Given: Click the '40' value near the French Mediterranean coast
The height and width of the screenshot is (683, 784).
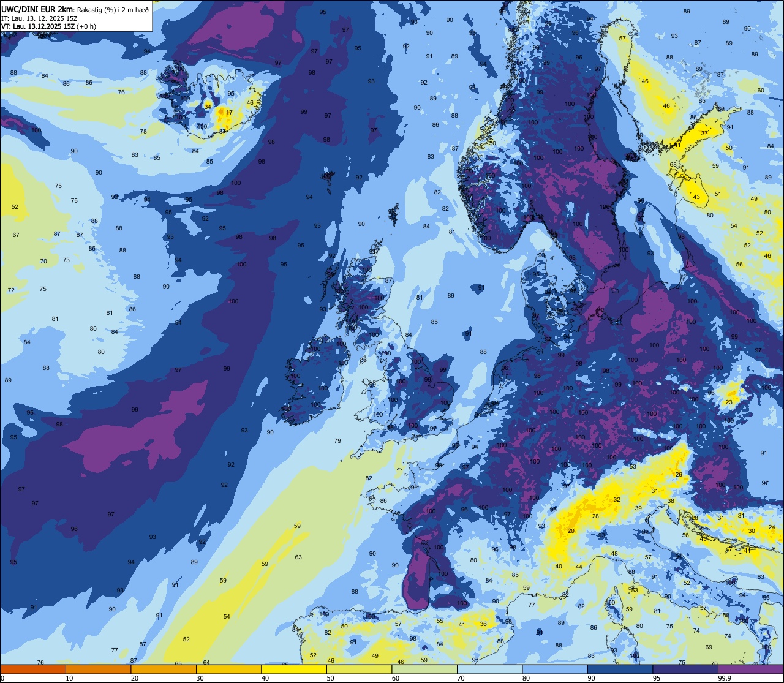Looking at the screenshot, I should tap(559, 567).
